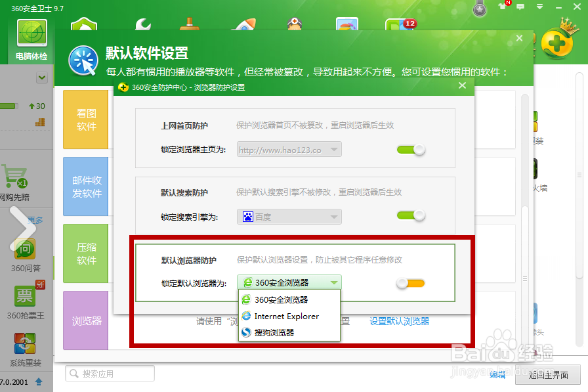The image size is (588, 392).
Task: Close the 默认软件设置 panel
Action: click(x=519, y=38)
